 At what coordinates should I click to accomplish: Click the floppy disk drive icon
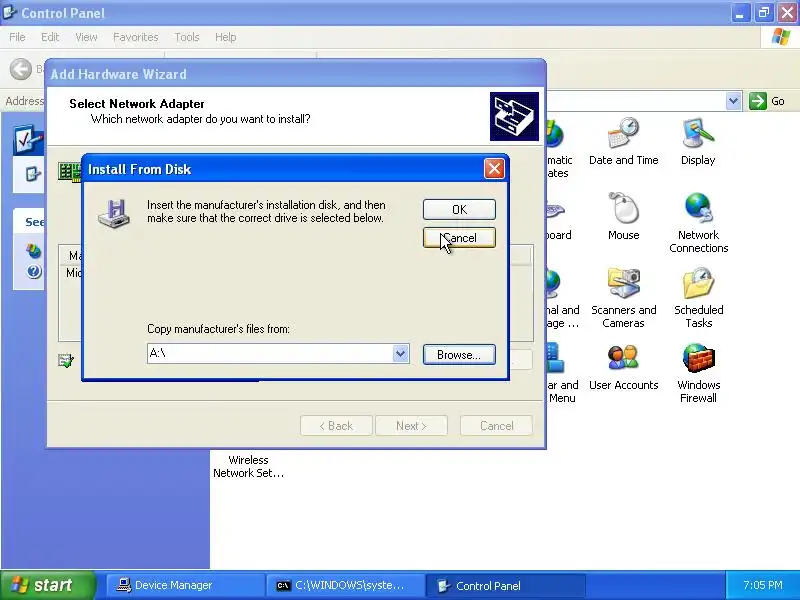[114, 213]
